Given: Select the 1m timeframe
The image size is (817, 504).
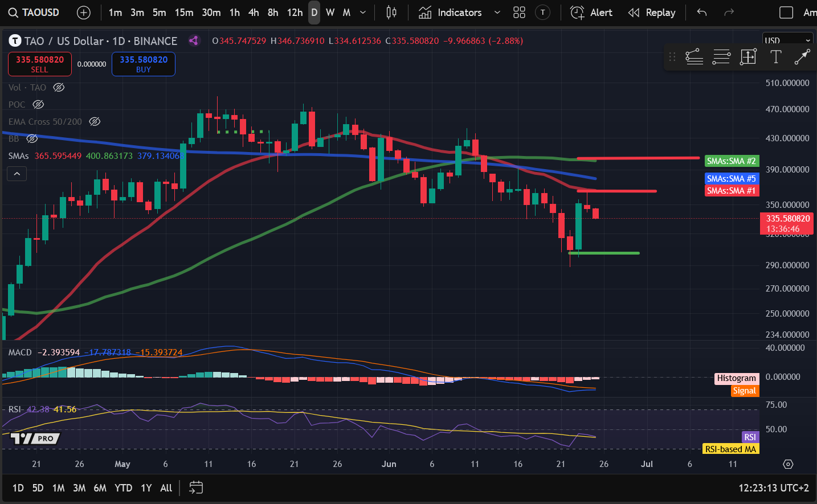Looking at the screenshot, I should [115, 13].
